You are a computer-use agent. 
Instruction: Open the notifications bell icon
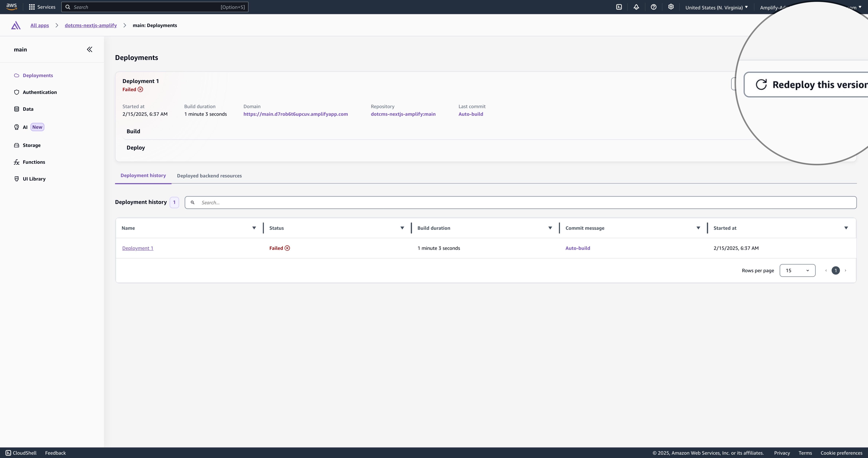coord(636,7)
